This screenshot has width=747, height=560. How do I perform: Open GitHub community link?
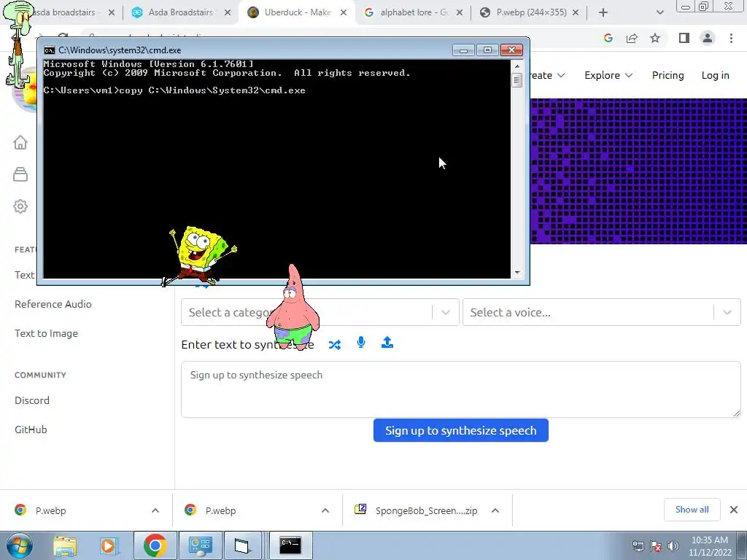pyautogui.click(x=31, y=429)
